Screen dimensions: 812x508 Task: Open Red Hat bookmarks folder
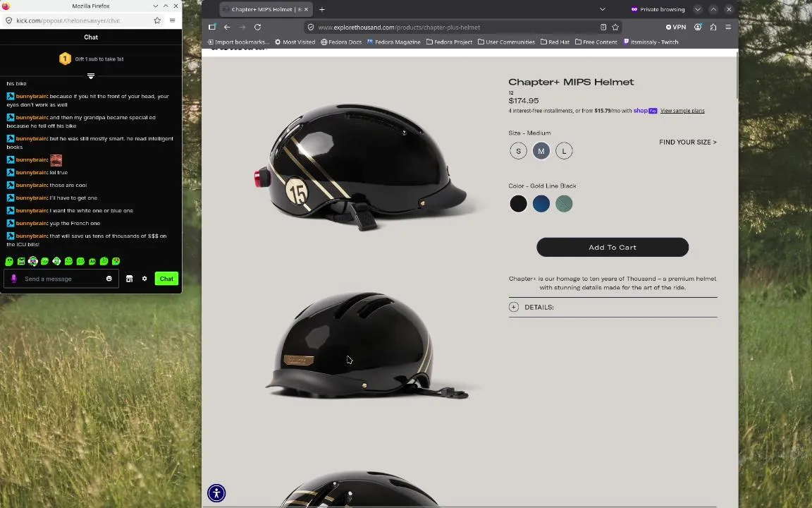click(x=555, y=42)
